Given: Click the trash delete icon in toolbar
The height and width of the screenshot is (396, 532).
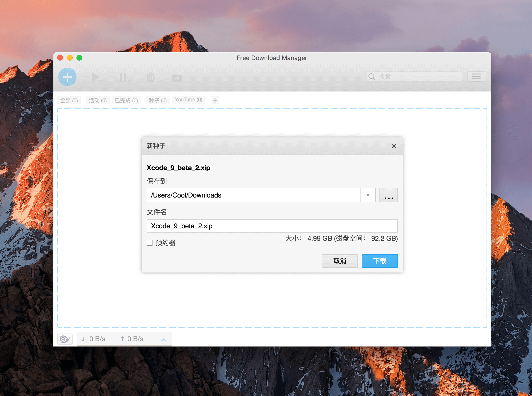Looking at the screenshot, I should pos(151,77).
